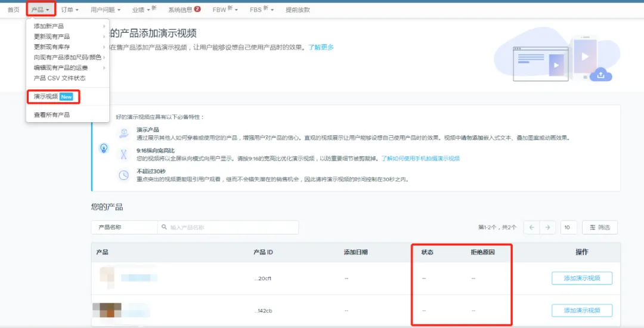The width and height of the screenshot is (644, 328).
Task: Select product ID ...20cf1
Action: pos(264,279)
